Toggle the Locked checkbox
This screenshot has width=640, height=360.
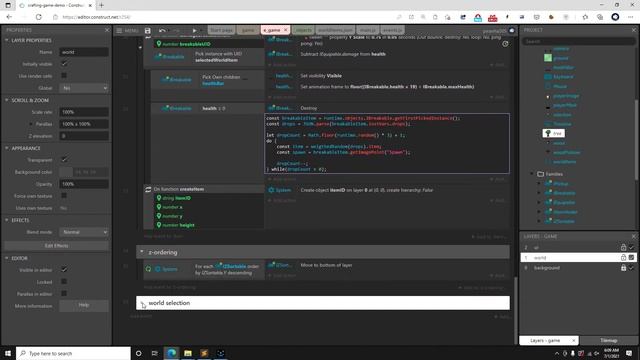point(64,282)
